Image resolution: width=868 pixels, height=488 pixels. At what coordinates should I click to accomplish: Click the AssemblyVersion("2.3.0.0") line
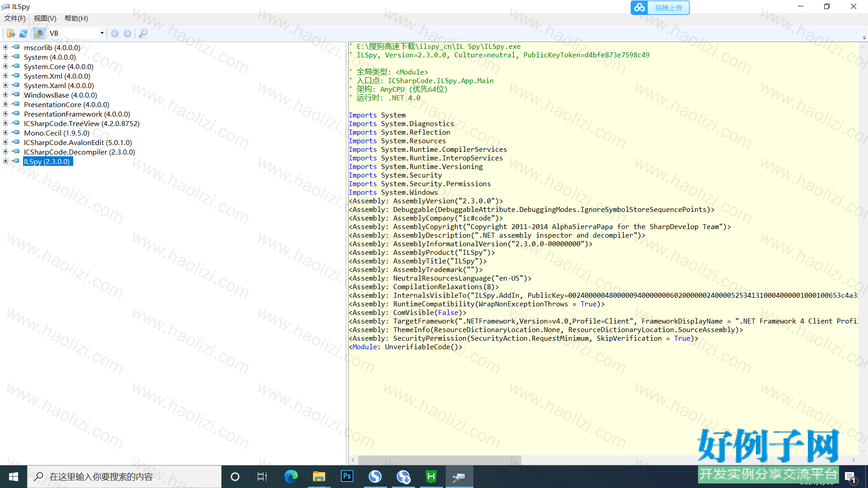click(x=426, y=201)
